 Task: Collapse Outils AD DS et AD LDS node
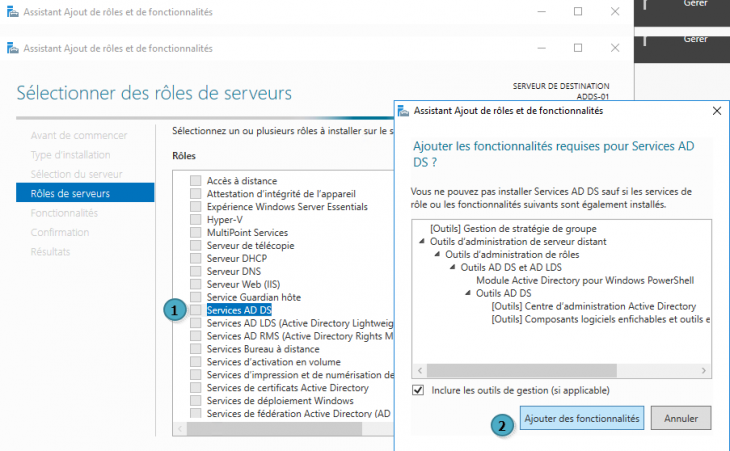click(453, 267)
